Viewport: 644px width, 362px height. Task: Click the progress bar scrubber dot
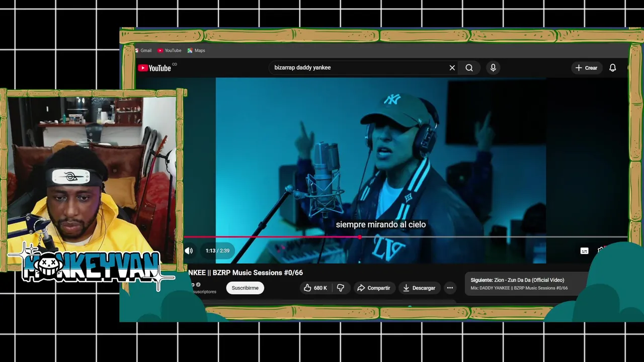pyautogui.click(x=360, y=237)
